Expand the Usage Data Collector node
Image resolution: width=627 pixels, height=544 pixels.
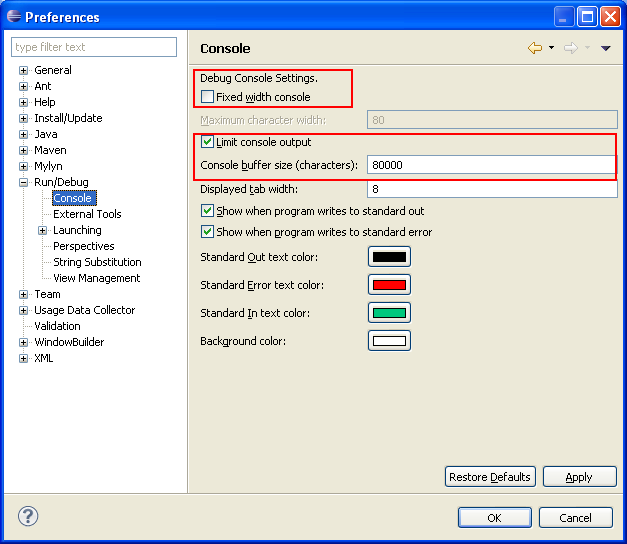(23, 310)
